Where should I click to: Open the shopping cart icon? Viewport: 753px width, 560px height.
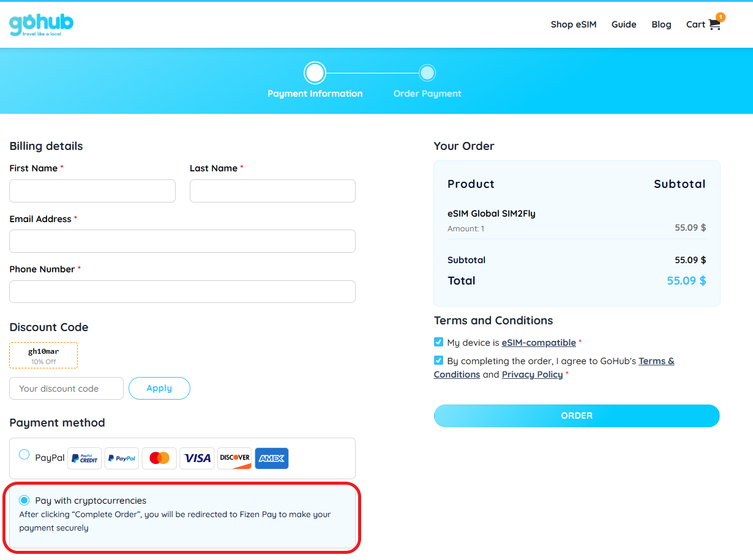pyautogui.click(x=714, y=24)
